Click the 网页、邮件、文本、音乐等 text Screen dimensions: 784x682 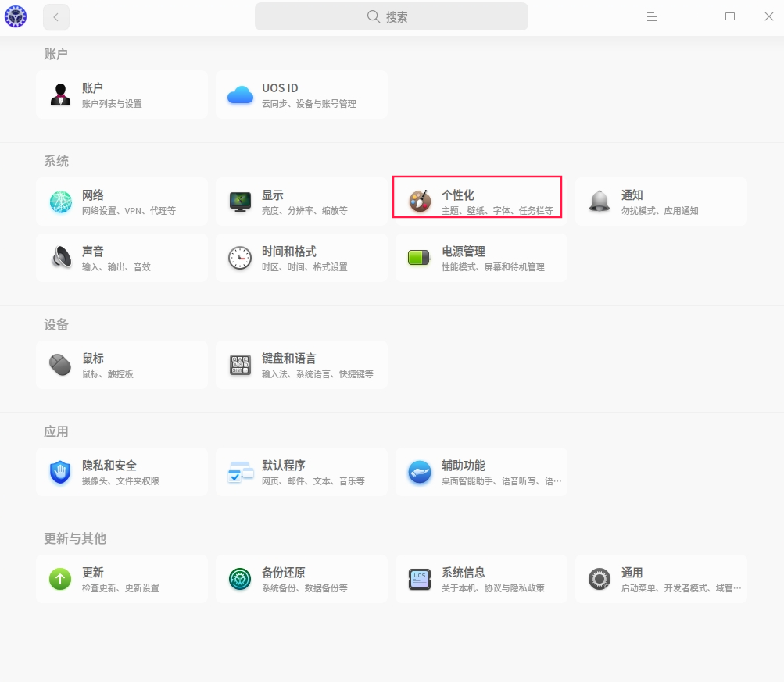click(x=313, y=480)
